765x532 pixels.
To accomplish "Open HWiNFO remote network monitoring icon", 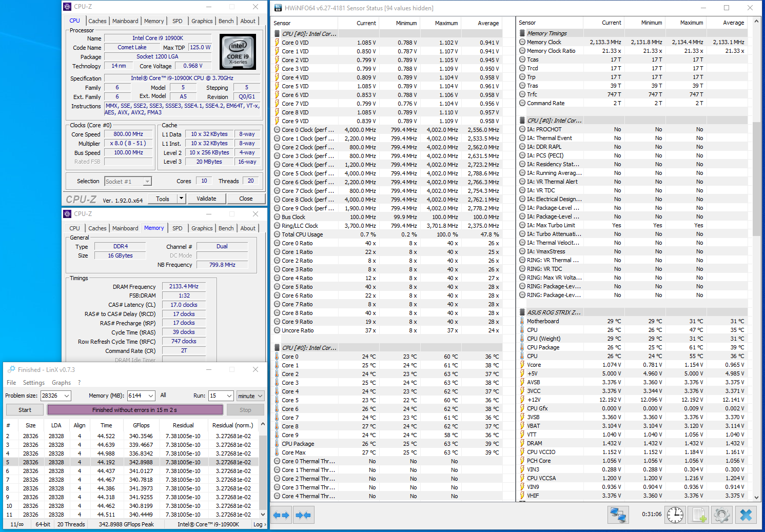I will 618,515.
